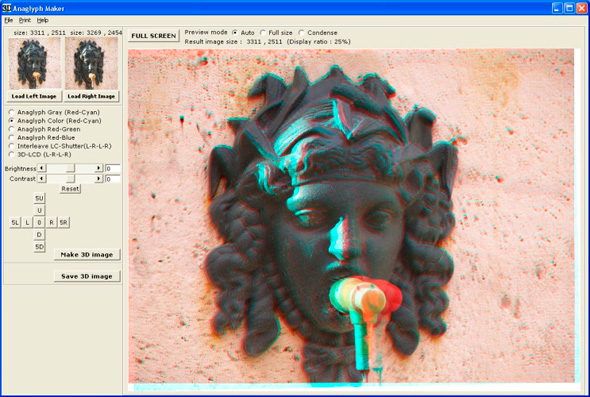590x397 pixels.
Task: Click Brightness right arrow stepper
Action: [x=99, y=168]
